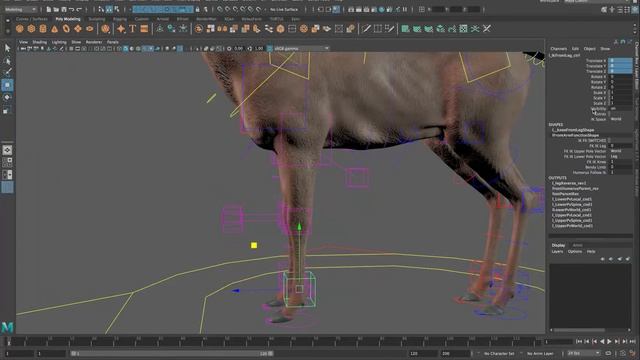Open the checkered UV Editor shelf icon

tap(463, 29)
